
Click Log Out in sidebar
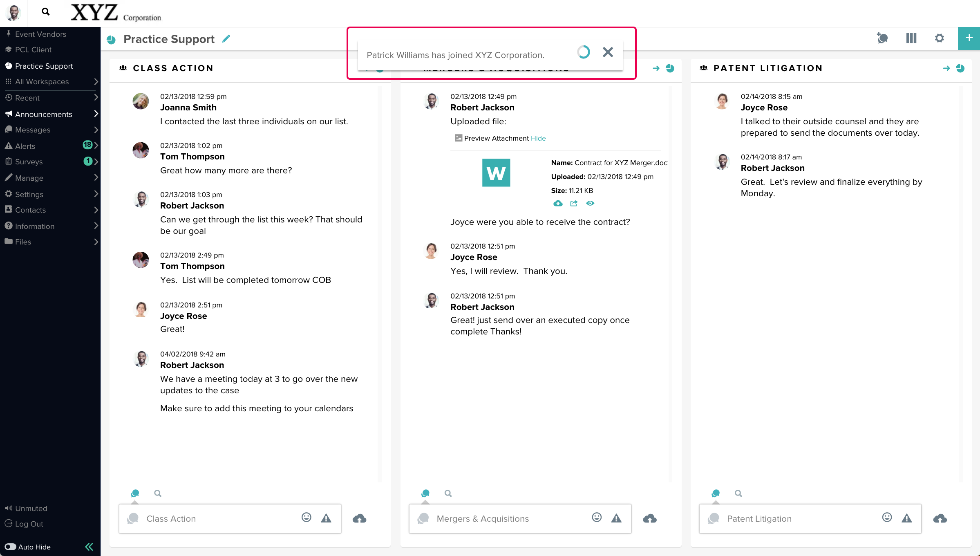tap(24, 524)
